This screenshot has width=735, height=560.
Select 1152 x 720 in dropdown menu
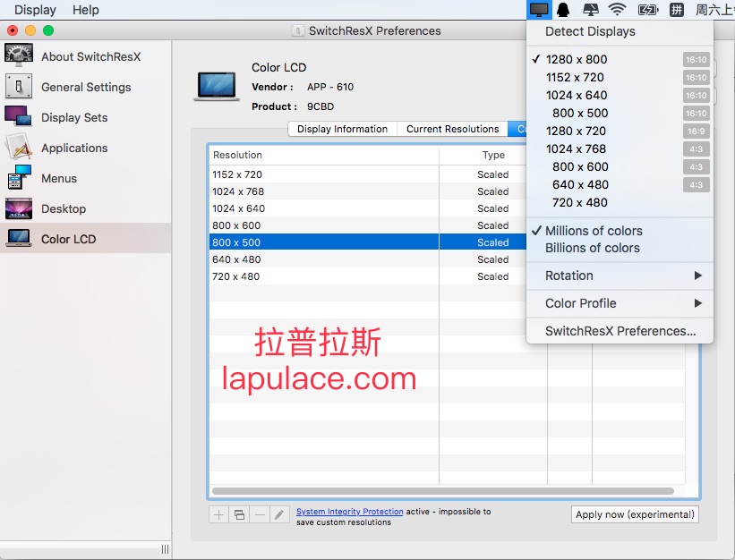[620, 77]
